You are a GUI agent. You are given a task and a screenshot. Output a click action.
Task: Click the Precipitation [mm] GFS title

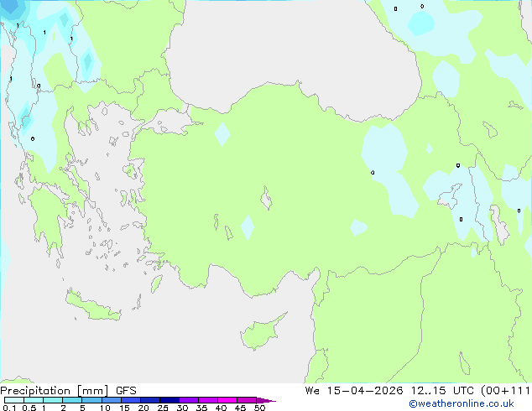point(68,391)
